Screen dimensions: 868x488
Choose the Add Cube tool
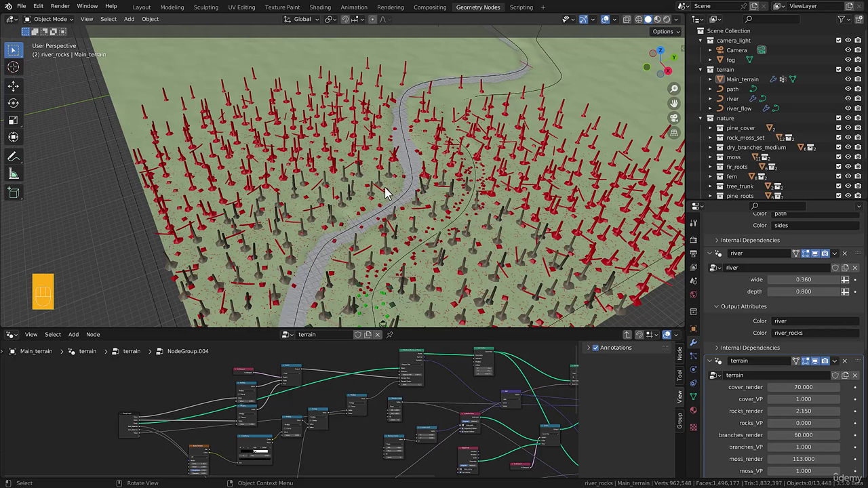pyautogui.click(x=13, y=193)
